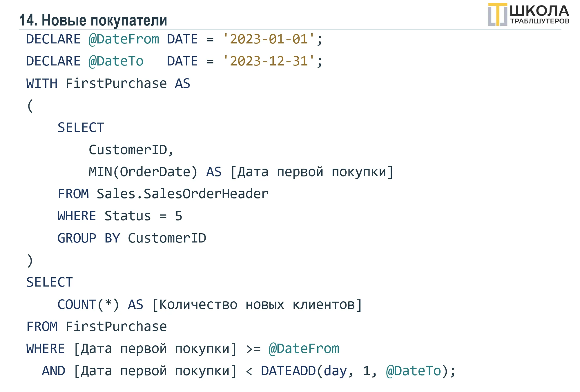Click 'FROM Sales.SalesOrderHeader' line
The width and height of the screenshot is (580, 392).
click(x=163, y=194)
